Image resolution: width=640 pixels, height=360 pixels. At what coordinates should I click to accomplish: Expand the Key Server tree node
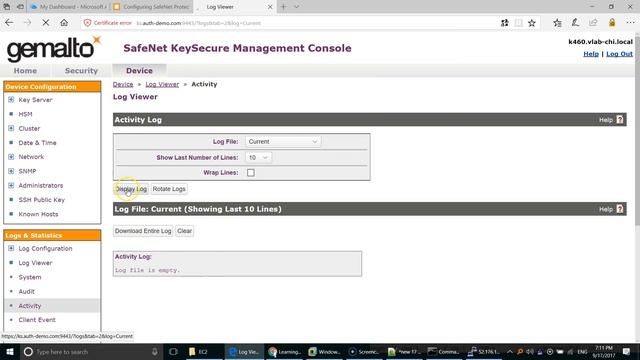[11, 100]
